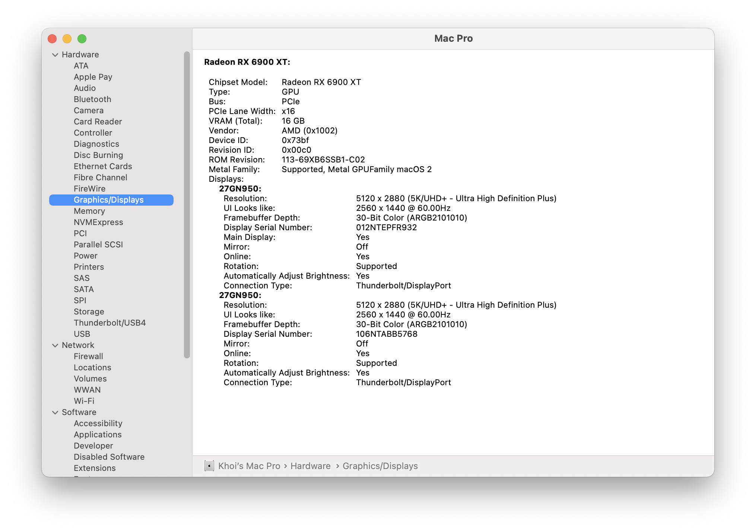Click the sidebar vertical scrollbar

click(187, 205)
